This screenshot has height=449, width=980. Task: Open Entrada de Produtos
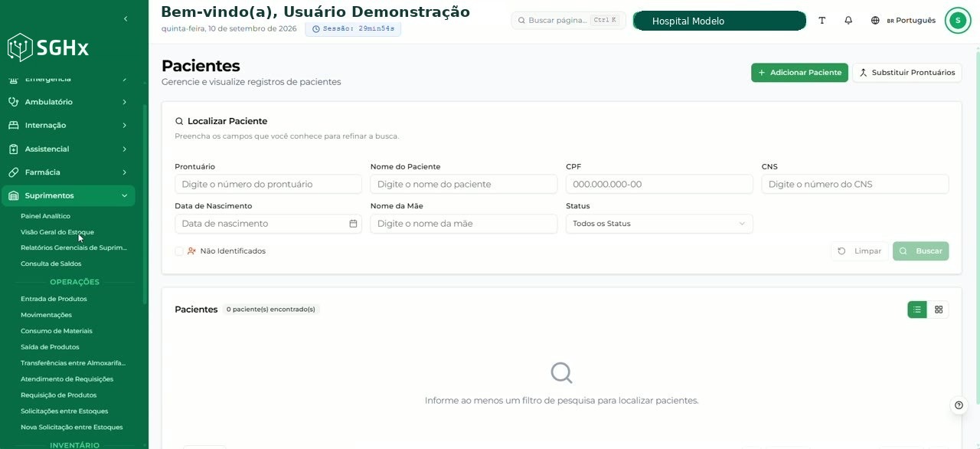(x=54, y=299)
